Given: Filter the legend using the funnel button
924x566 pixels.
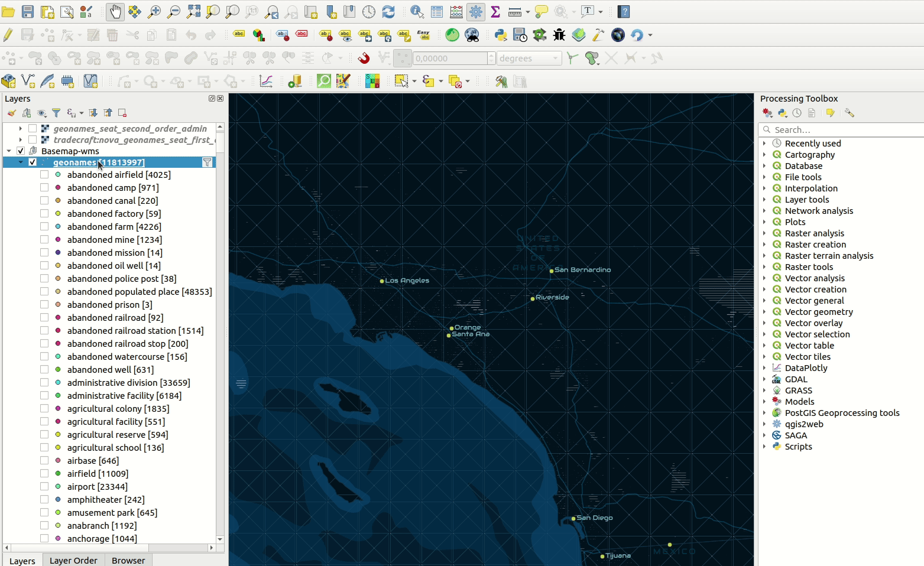Looking at the screenshot, I should tap(56, 113).
